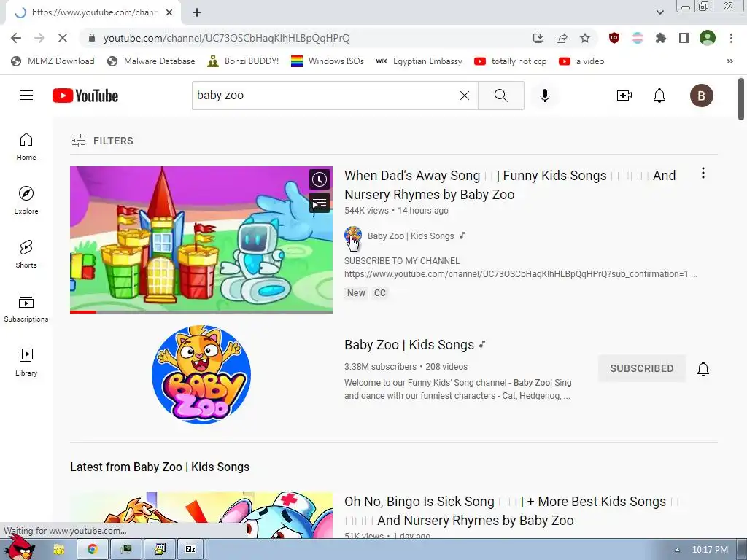Click Baby Zoo | Kids Songs uploader name

[x=411, y=236]
